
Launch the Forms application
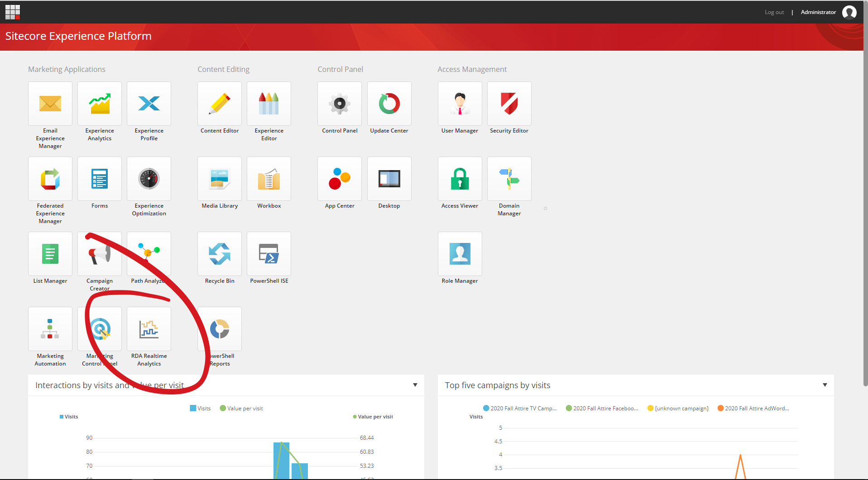tap(100, 179)
